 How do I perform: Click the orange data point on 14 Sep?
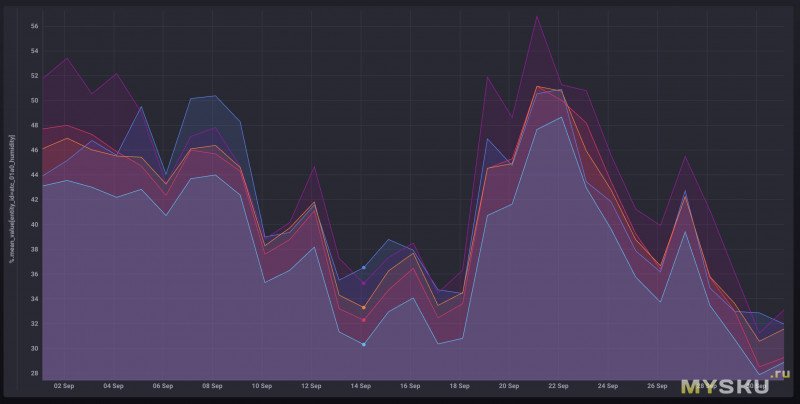point(363,308)
